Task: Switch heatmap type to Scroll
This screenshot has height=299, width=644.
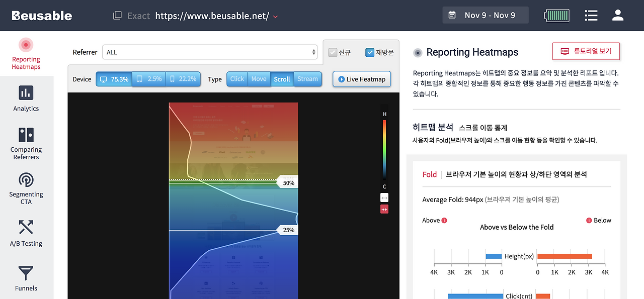Action: [282, 79]
